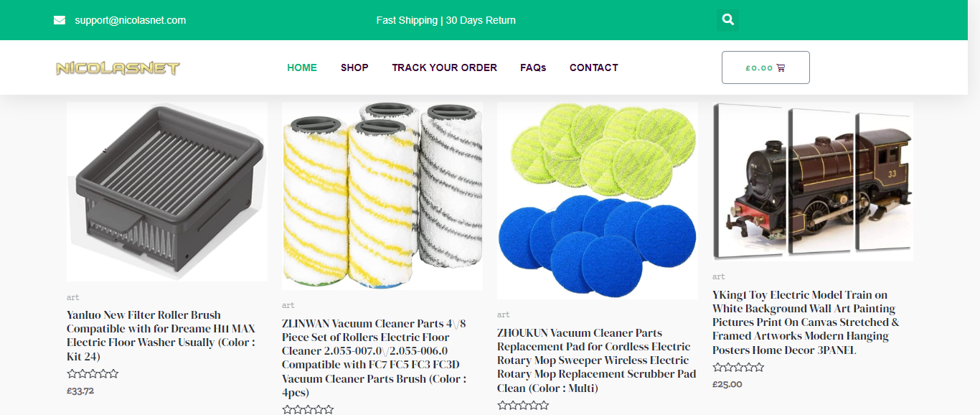Screen dimensions: 980x415
Task: Open the model train canvas art image
Action: tap(813, 182)
